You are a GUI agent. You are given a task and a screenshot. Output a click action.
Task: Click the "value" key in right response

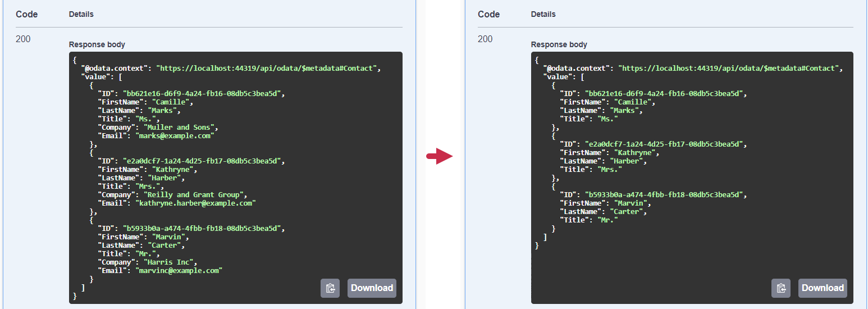point(558,77)
